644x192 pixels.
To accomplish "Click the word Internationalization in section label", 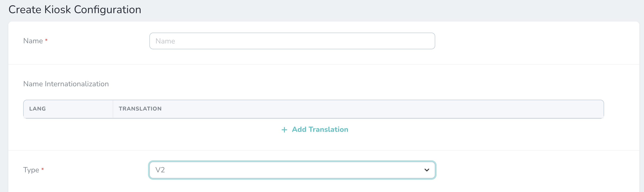I will click(77, 84).
